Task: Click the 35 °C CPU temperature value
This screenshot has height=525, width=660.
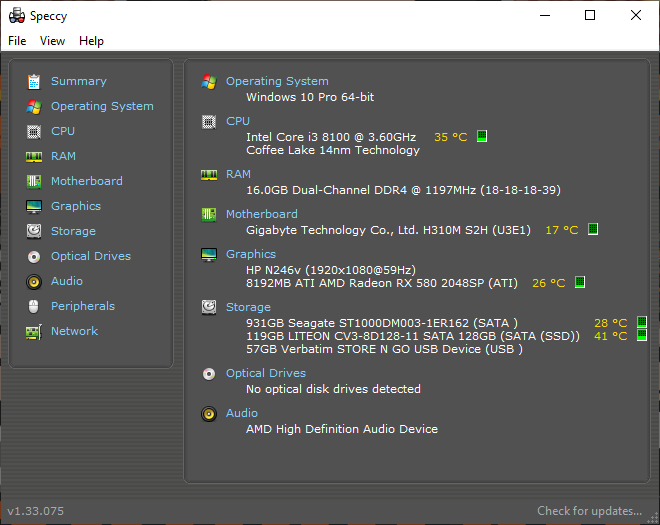Action: pos(450,137)
